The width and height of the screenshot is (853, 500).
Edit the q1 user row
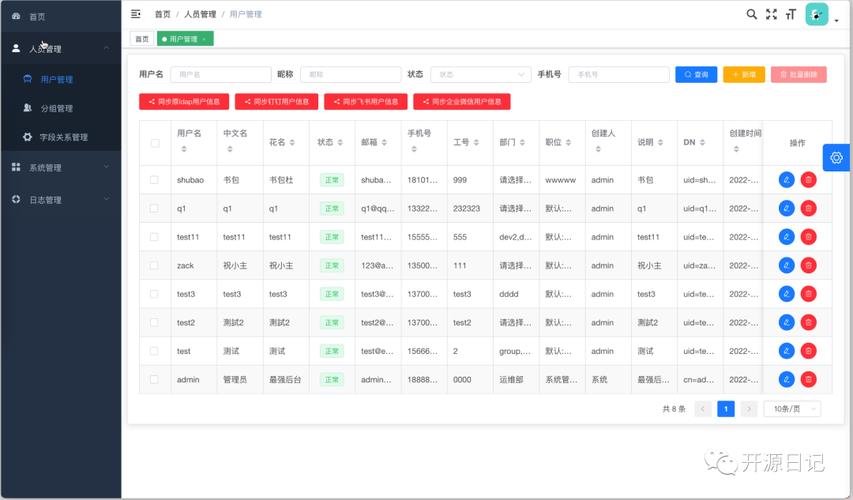[787, 208]
